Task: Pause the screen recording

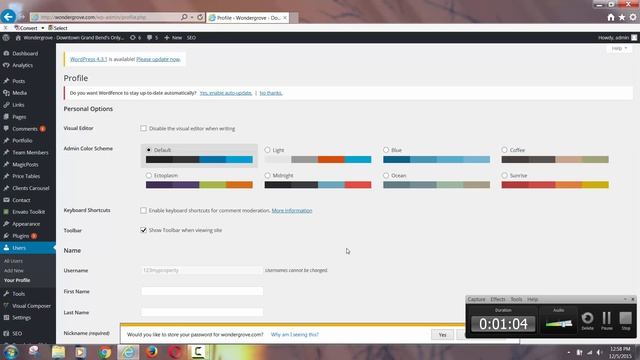Action: click(x=607, y=320)
